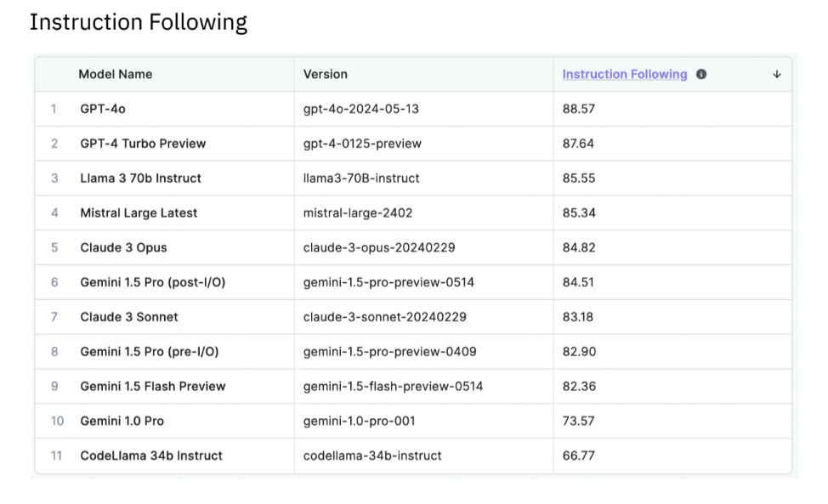828x504 pixels.
Task: Click the info icon beside Instruction Following
Action: coord(700,75)
